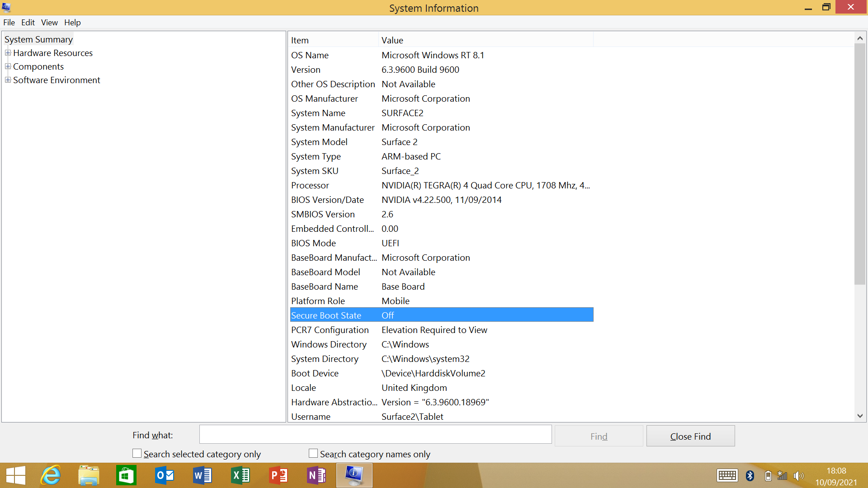This screenshot has width=868, height=488.
Task: Click the Item column header
Action: click(x=334, y=40)
